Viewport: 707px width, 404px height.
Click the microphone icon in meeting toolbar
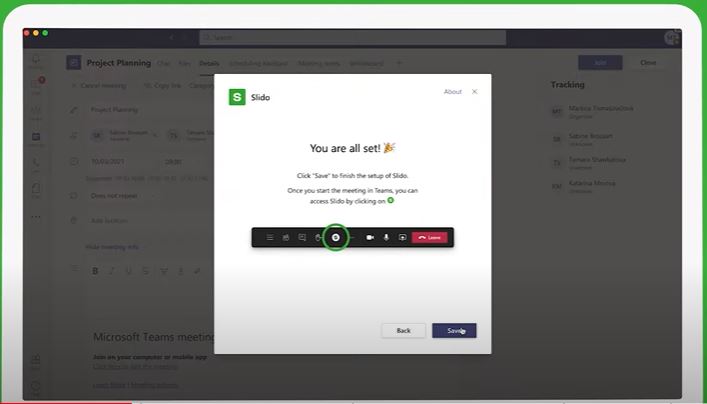point(386,237)
